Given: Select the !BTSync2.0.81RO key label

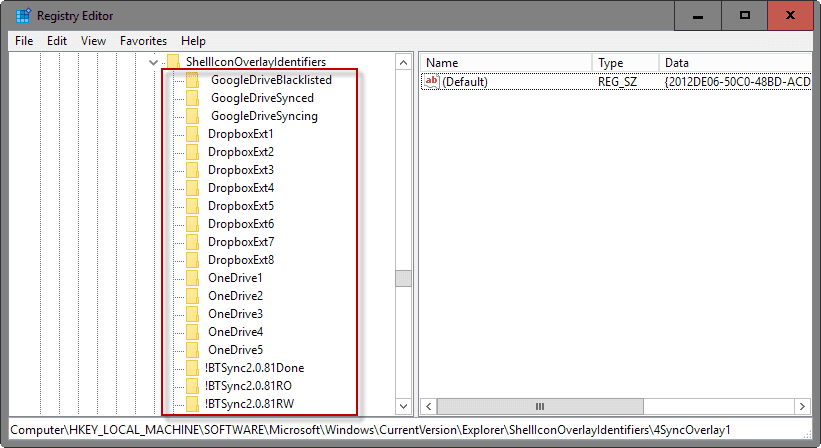Looking at the screenshot, I should tap(248, 386).
